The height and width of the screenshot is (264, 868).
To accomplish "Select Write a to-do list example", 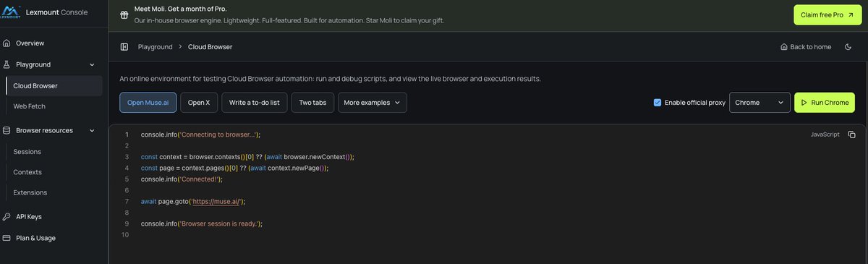I will pos(255,103).
